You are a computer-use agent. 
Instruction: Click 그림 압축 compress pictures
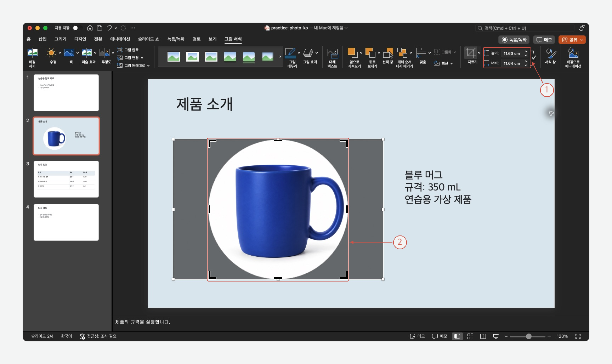tap(128, 50)
